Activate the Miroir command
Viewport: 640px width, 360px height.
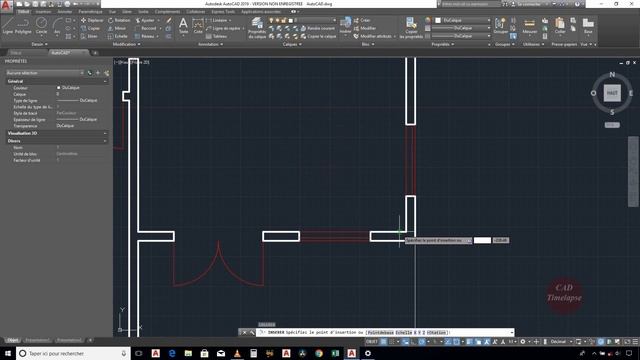point(117,28)
